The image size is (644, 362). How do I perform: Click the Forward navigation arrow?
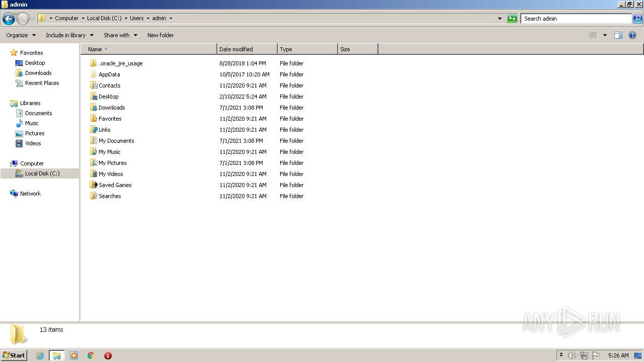click(23, 19)
